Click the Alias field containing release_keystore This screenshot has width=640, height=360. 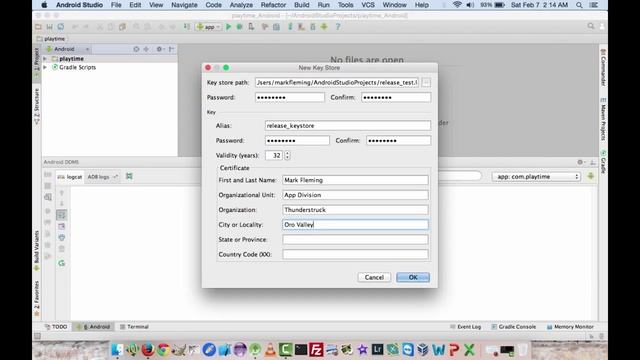coord(348,126)
